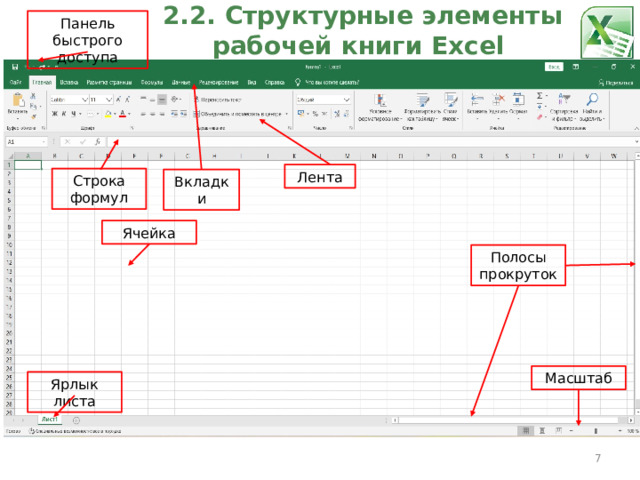Switch to the Вид (View) tab
Image resolution: width=640 pixels, height=480 pixels.
point(252,82)
